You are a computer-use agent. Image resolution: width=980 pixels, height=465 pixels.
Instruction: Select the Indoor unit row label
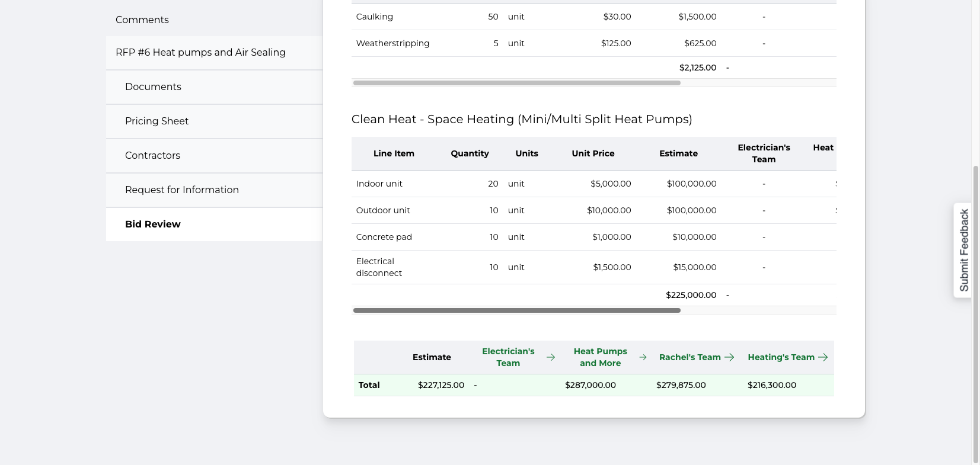pos(379,184)
